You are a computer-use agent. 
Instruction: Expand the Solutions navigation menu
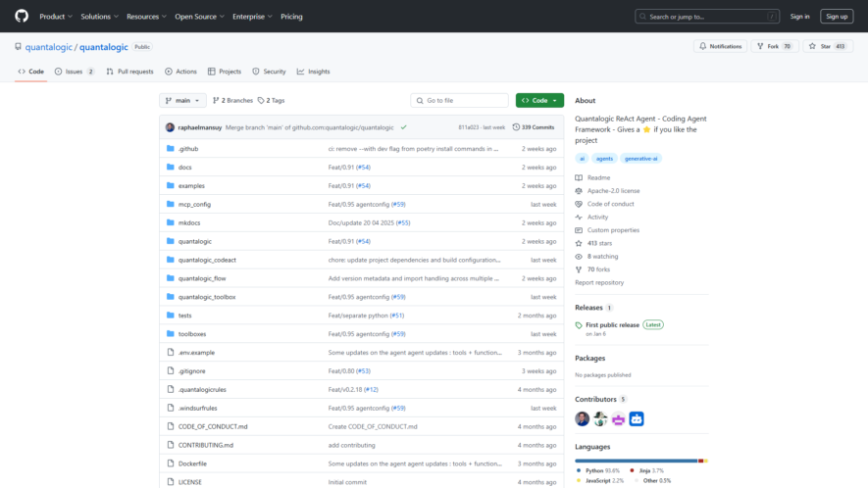pos(100,17)
